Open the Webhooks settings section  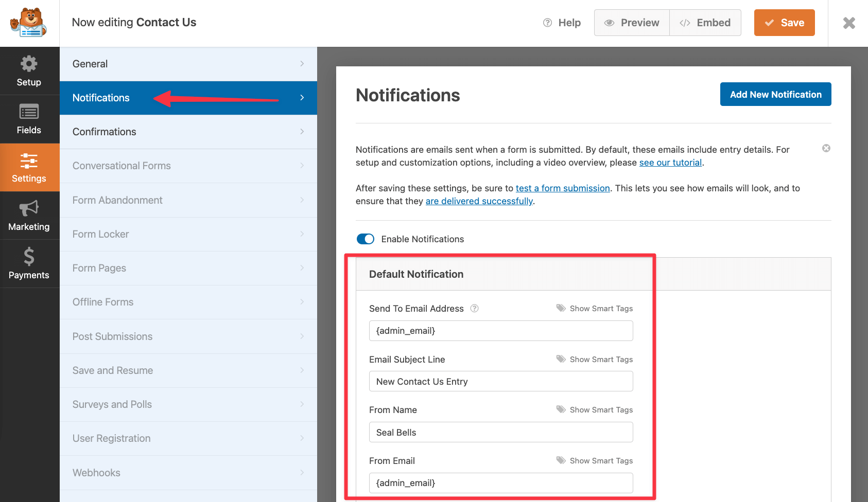click(188, 473)
